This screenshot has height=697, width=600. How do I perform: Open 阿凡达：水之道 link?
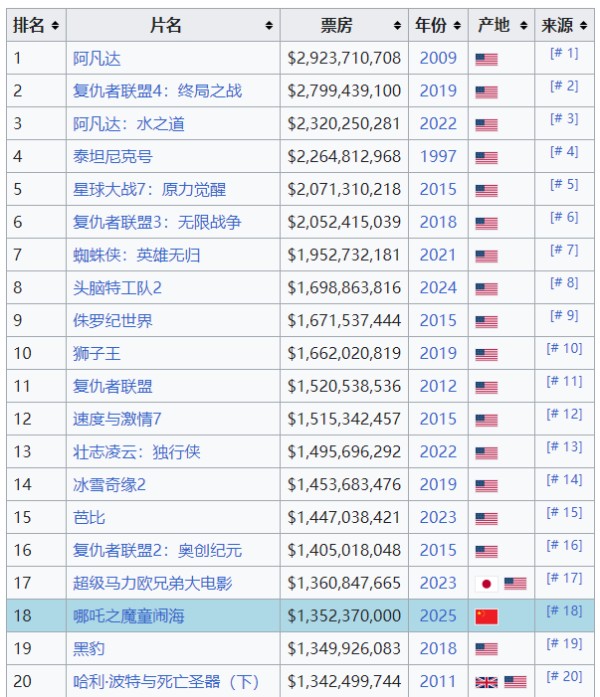pyautogui.click(x=128, y=124)
